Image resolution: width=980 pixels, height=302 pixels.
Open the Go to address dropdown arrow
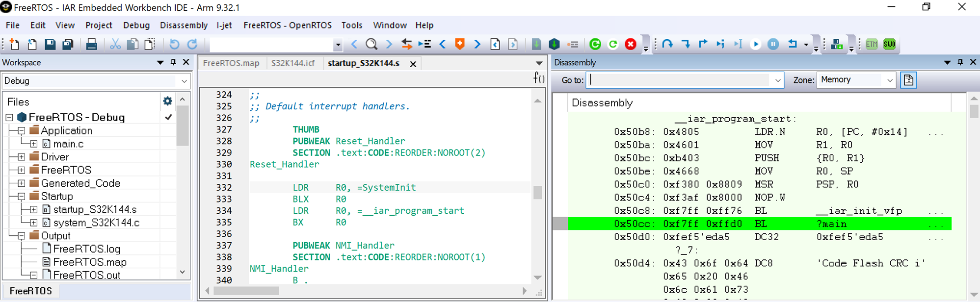coord(778,80)
